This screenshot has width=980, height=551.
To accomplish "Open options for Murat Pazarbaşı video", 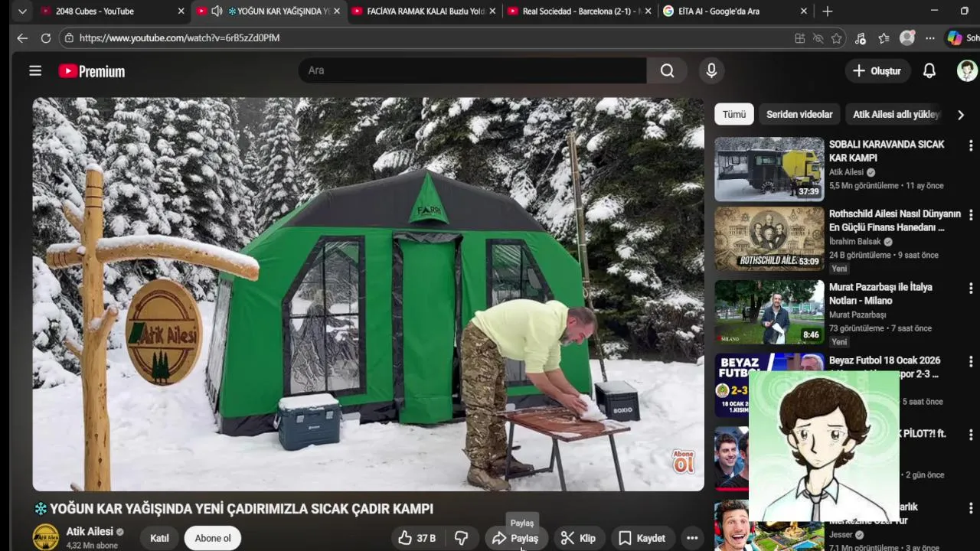I will tap(971, 289).
